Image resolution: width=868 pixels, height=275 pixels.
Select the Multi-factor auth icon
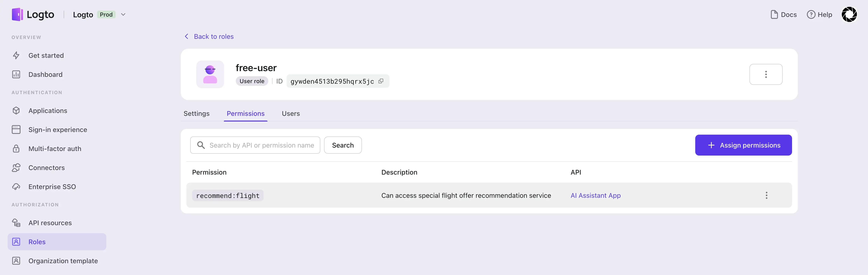pos(16,149)
